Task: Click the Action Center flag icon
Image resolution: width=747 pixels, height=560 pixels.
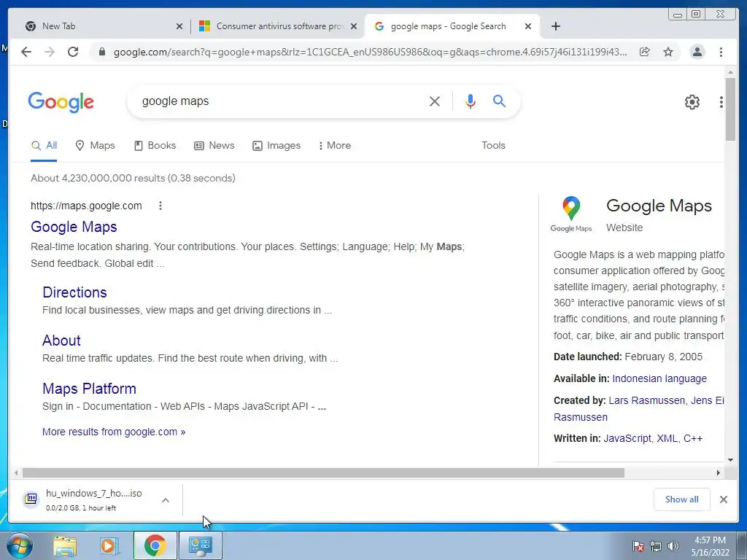Action: point(638,546)
